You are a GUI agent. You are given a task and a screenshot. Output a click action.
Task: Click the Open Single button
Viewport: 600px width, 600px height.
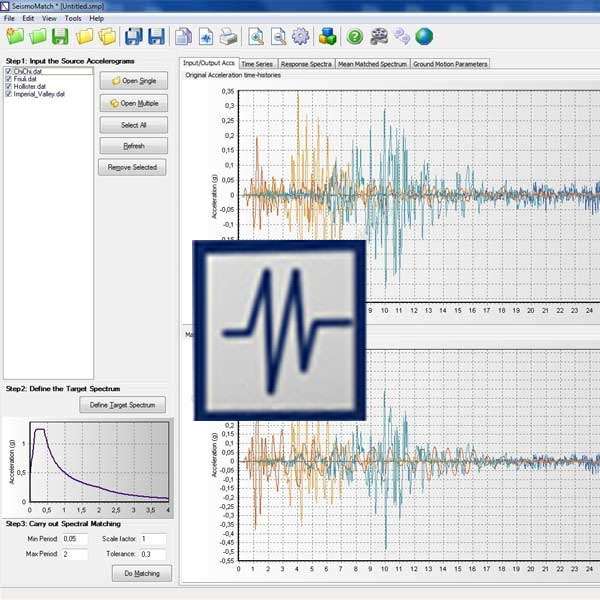click(134, 81)
